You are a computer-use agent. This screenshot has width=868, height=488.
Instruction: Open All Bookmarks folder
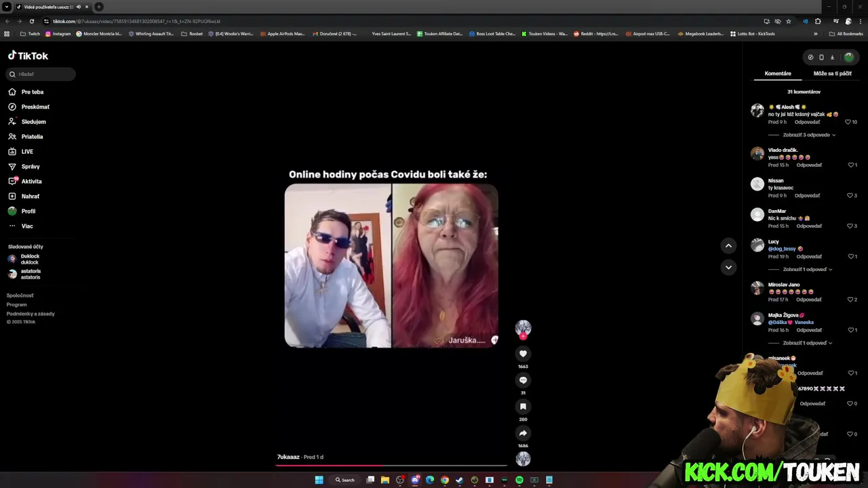click(846, 33)
